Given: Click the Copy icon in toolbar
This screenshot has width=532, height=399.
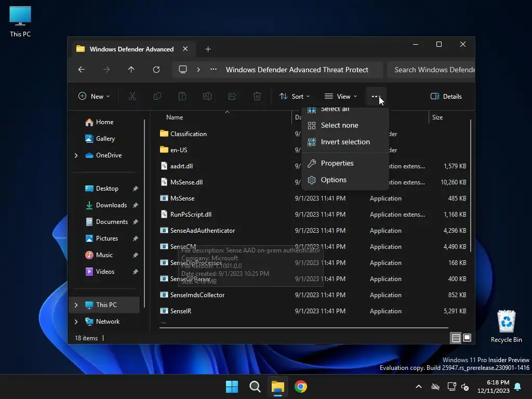Looking at the screenshot, I should coord(157,96).
